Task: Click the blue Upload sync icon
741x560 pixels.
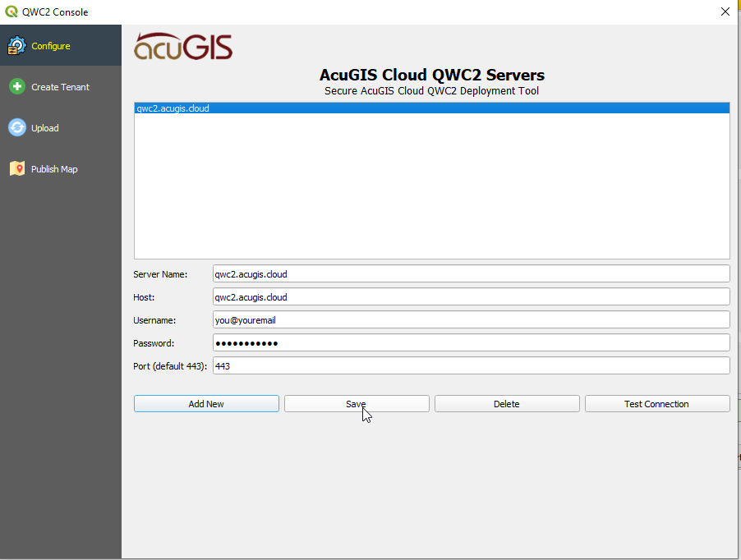Action: coord(16,128)
